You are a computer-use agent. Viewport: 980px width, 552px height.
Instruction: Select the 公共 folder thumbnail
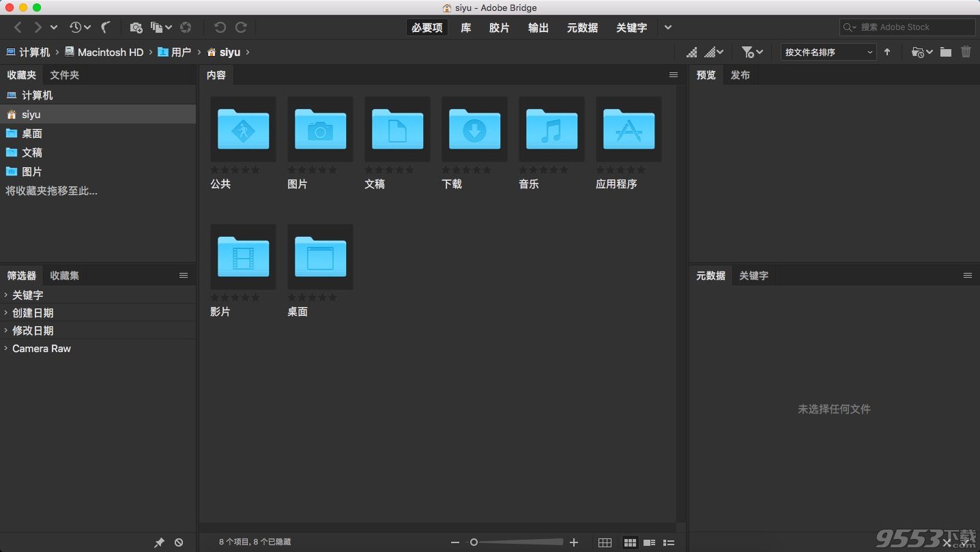[x=244, y=129]
